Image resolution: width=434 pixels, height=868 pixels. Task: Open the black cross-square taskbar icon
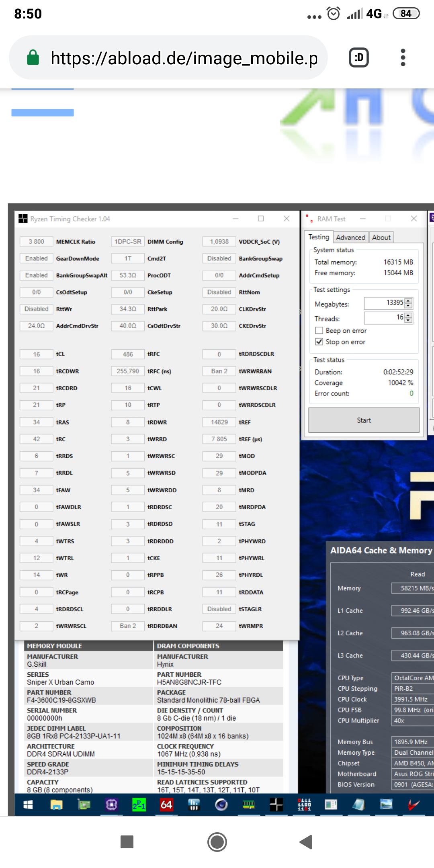pyautogui.click(x=276, y=805)
